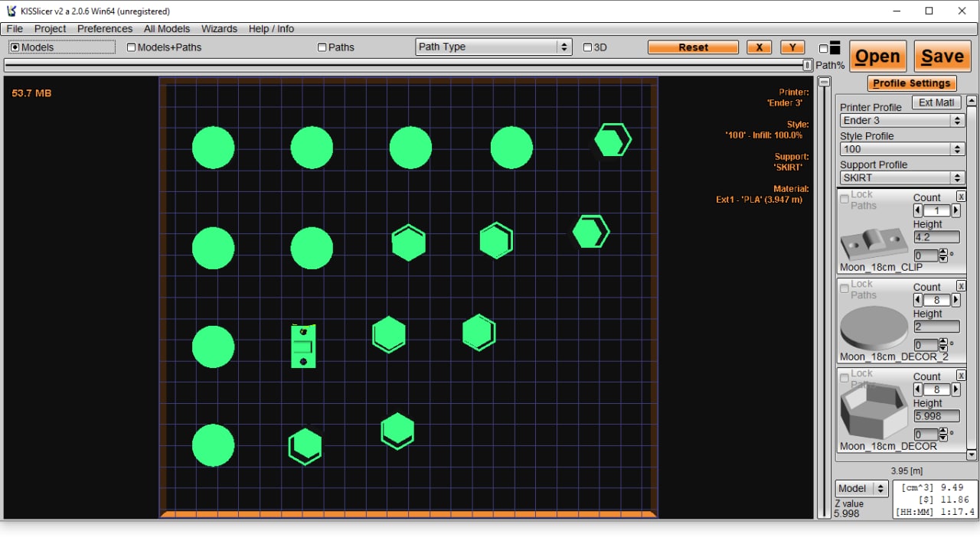Click the black window layout icon near Path%

tap(835, 47)
